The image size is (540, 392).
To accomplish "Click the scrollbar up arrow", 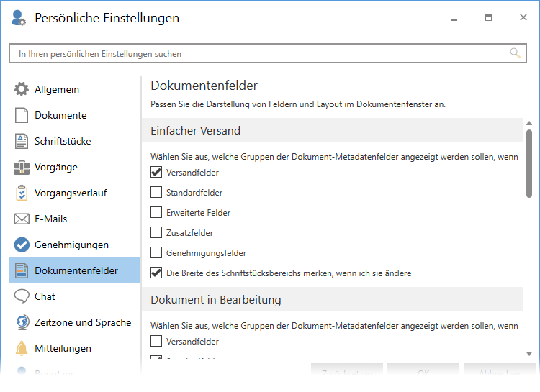I will (529, 123).
